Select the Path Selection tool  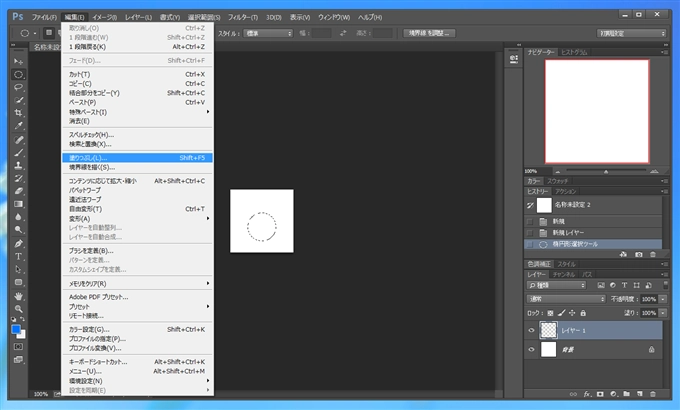pos(18,269)
